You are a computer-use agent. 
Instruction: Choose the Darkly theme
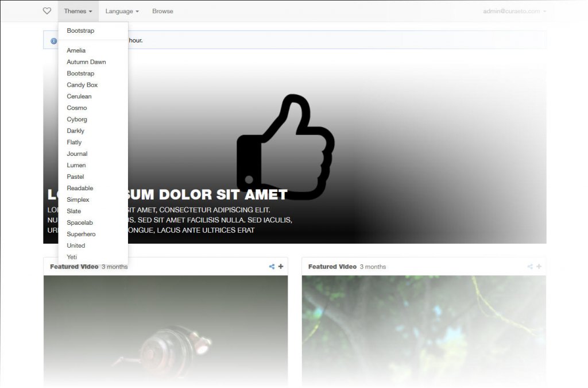[x=93, y=130]
